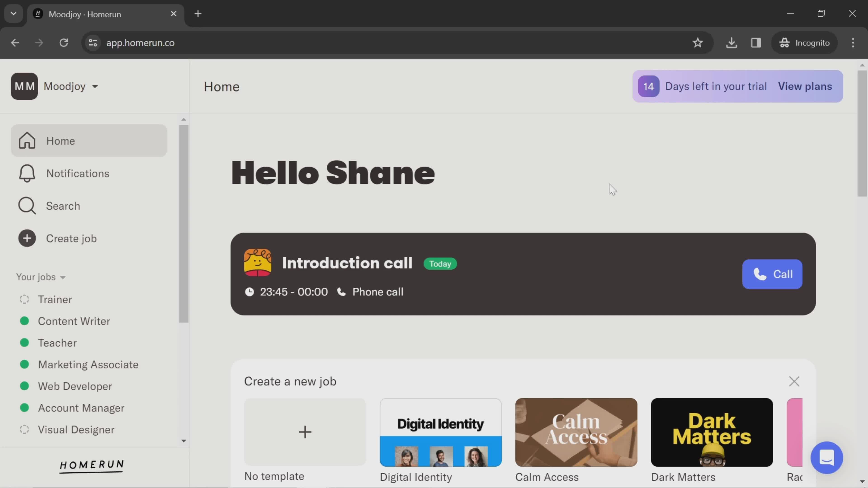This screenshot has height=488, width=868.
Task: Toggle visibility of Teacher job
Action: [x=24, y=343]
